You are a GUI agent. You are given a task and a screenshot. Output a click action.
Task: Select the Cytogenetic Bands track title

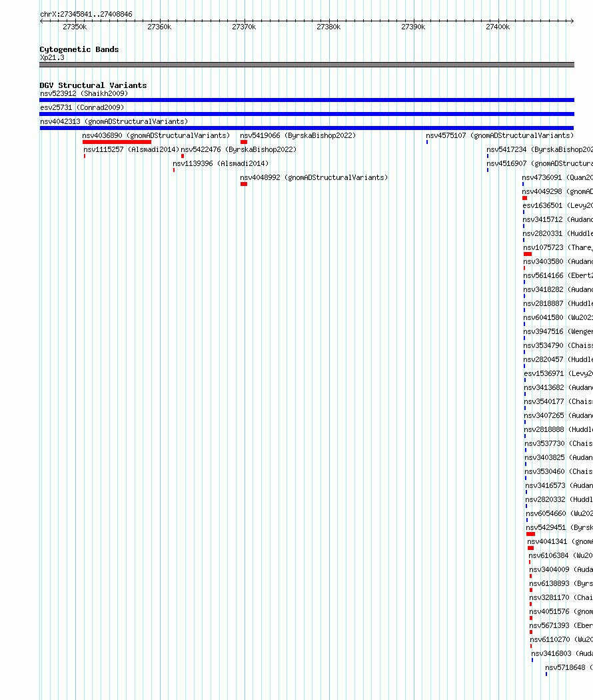pos(79,49)
